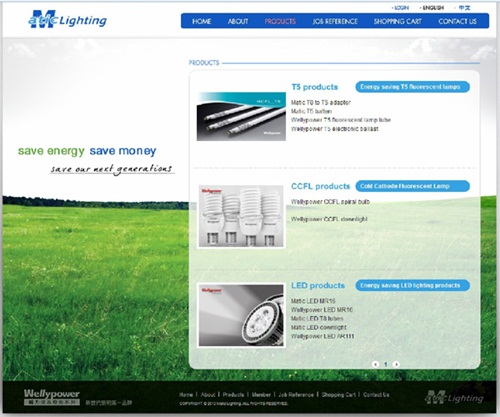Image resolution: width=500 pixels, height=417 pixels.
Task: Switch language to Chinese (中文)
Action: (x=464, y=8)
